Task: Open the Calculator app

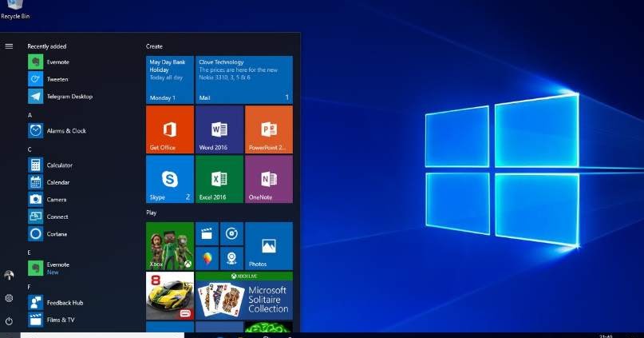Action: coord(50,165)
